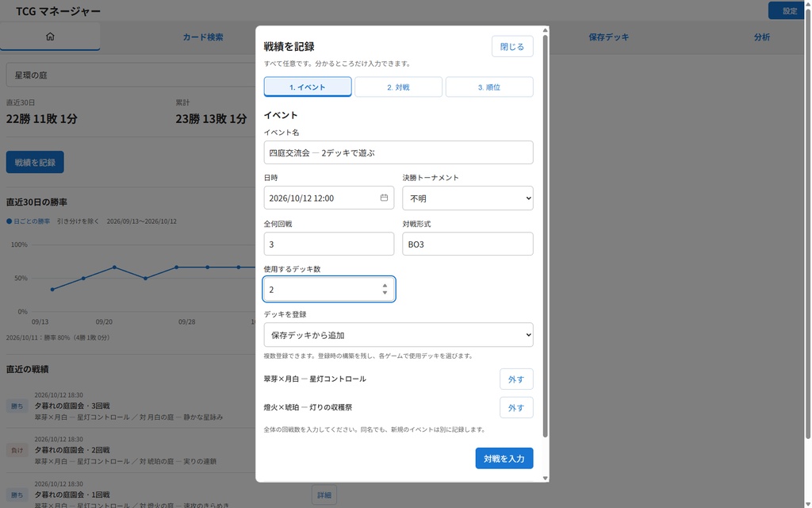The height and width of the screenshot is (508, 812).
Task: Click the dialog's vertical scrollbar thumb
Action: [x=545, y=236]
